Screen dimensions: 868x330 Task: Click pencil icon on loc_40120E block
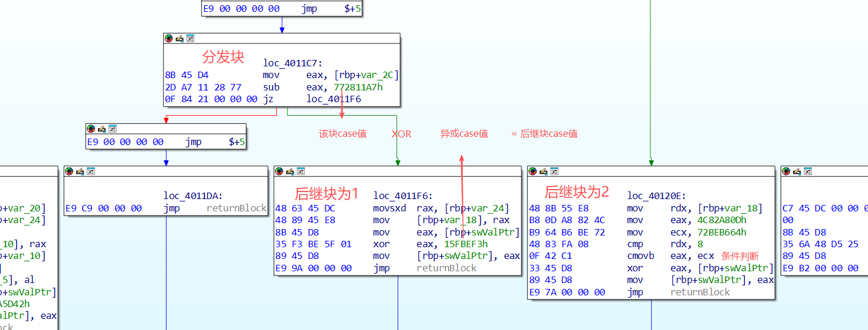point(544,171)
